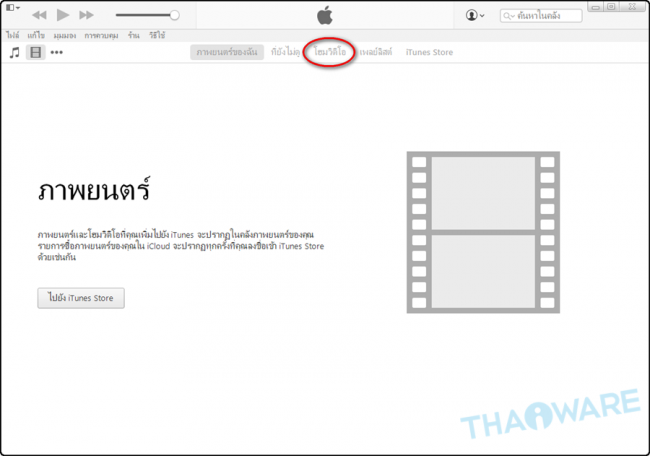Screen dimensions: 650x456
Task: Maximize the iTunes window
Action: 611,7
